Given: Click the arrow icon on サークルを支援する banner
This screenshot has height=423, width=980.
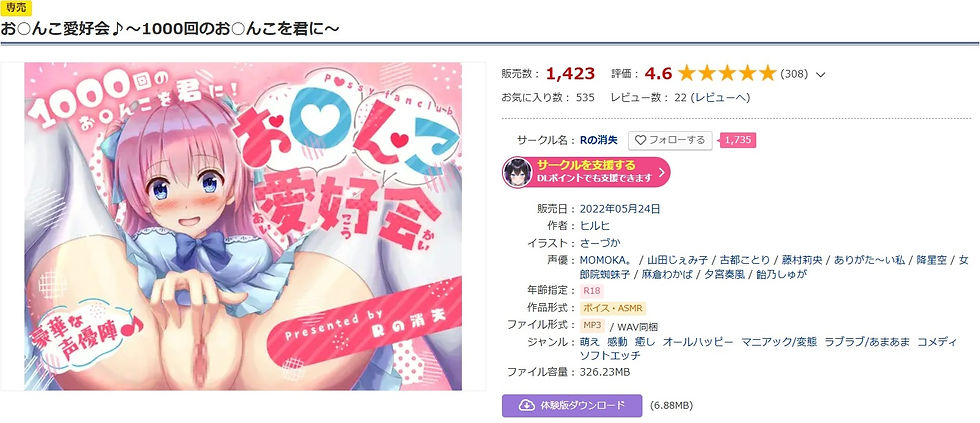Looking at the screenshot, I should (x=661, y=172).
